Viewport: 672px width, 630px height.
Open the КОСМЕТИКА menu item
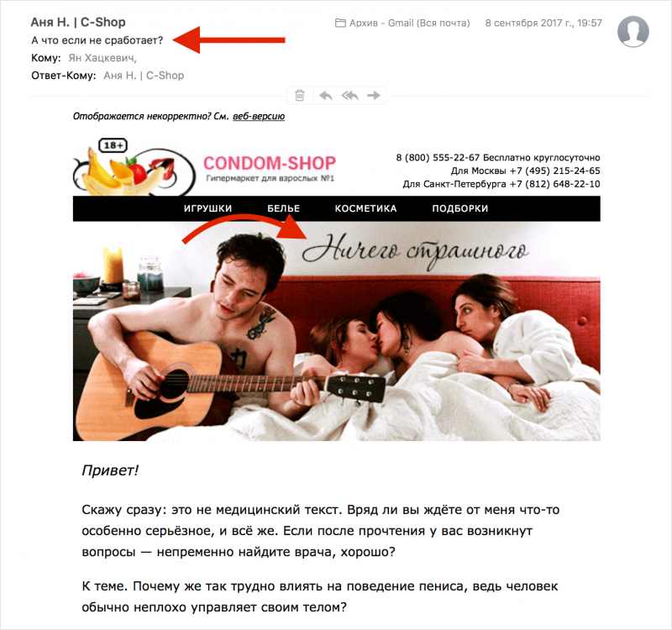coord(365,208)
